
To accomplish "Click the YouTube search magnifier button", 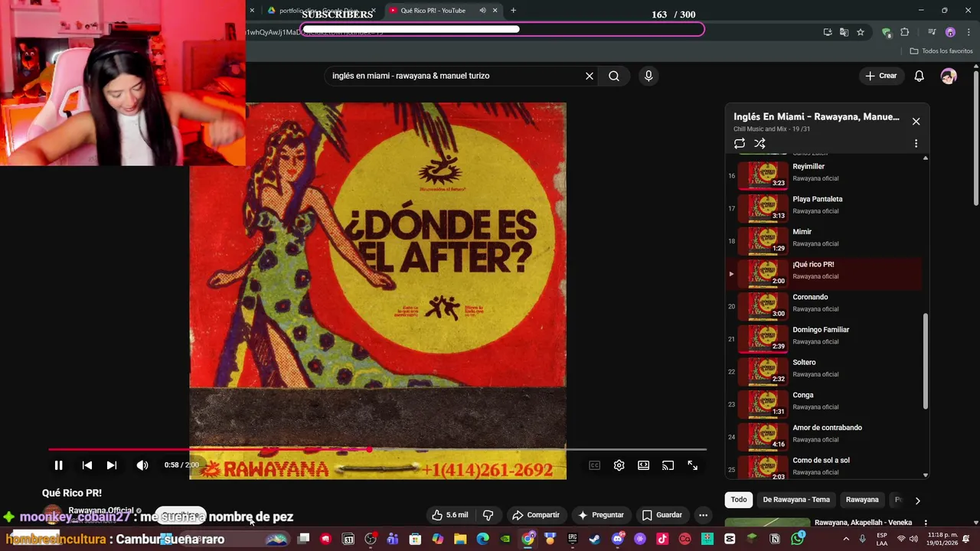I will [x=614, y=76].
